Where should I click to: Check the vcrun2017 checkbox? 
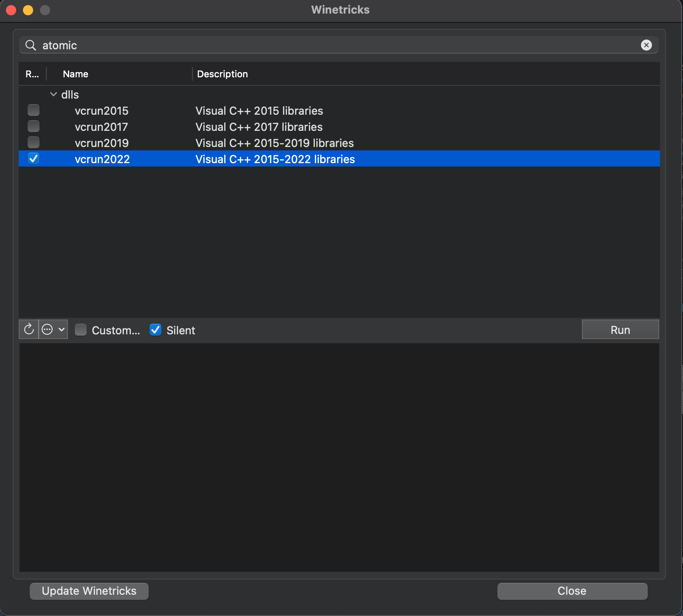click(x=34, y=127)
